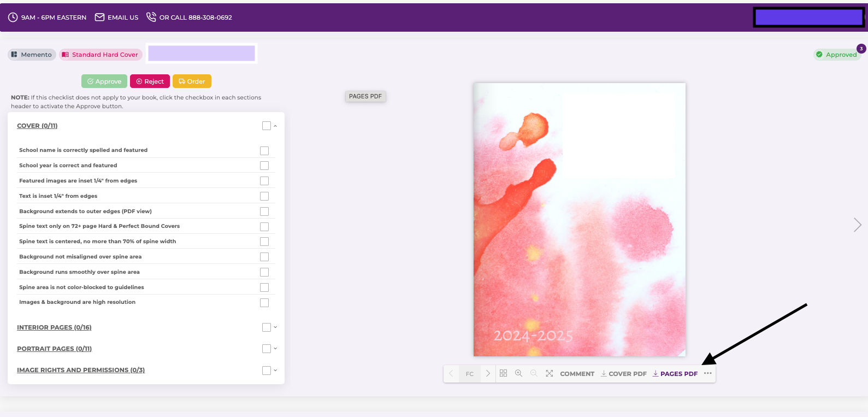Screen dimensions: 868x417
Task: Check 'School name is correctly spelled' box
Action: 264,150
